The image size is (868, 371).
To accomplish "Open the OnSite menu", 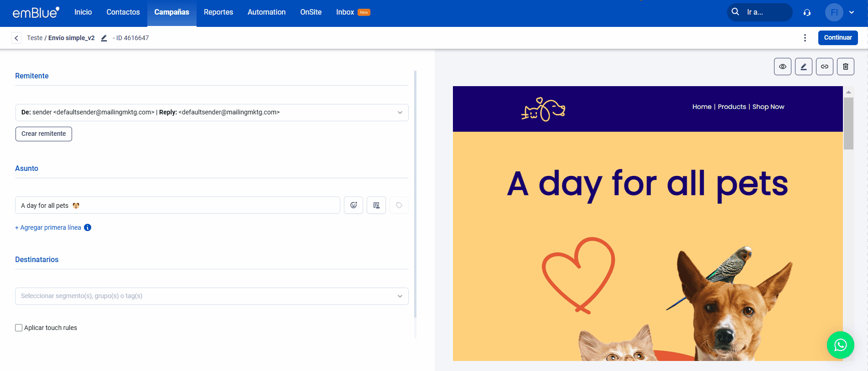I will [311, 12].
